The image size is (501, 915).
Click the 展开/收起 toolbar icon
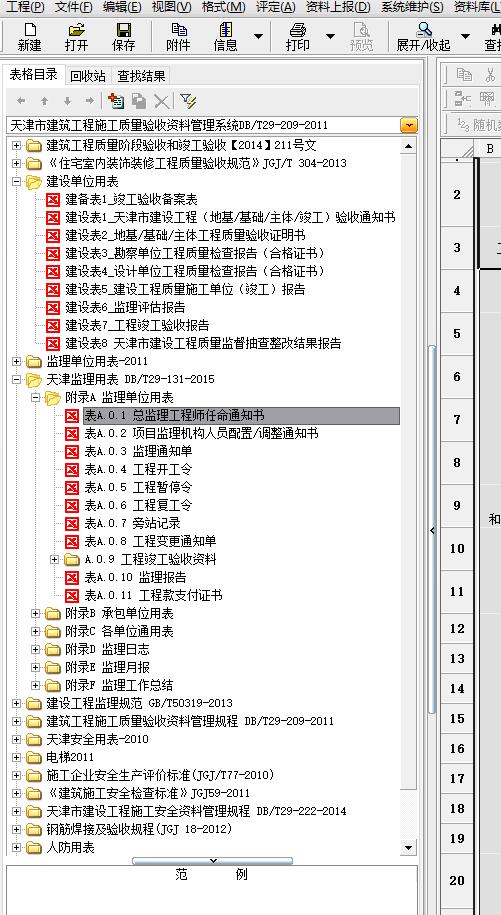[424, 37]
